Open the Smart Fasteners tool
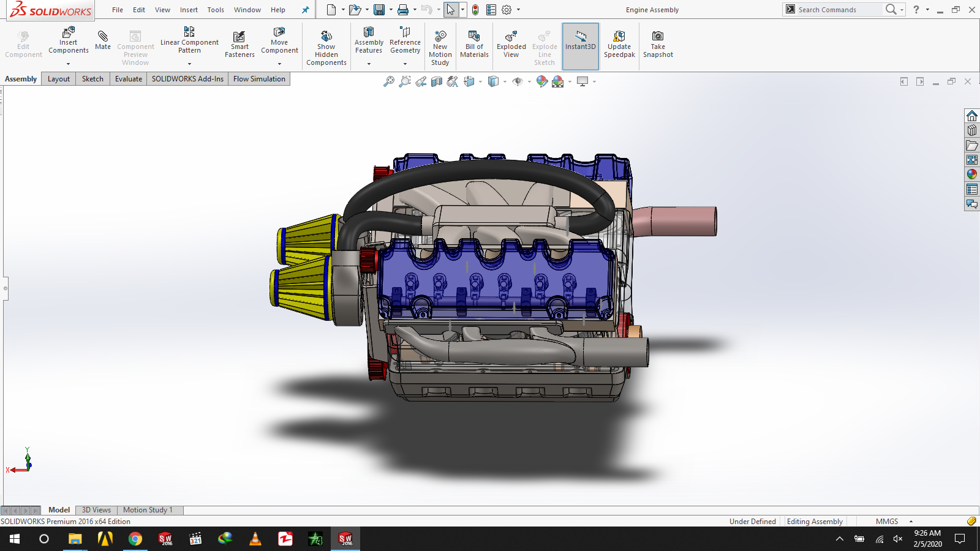980x551 pixels. [239, 45]
